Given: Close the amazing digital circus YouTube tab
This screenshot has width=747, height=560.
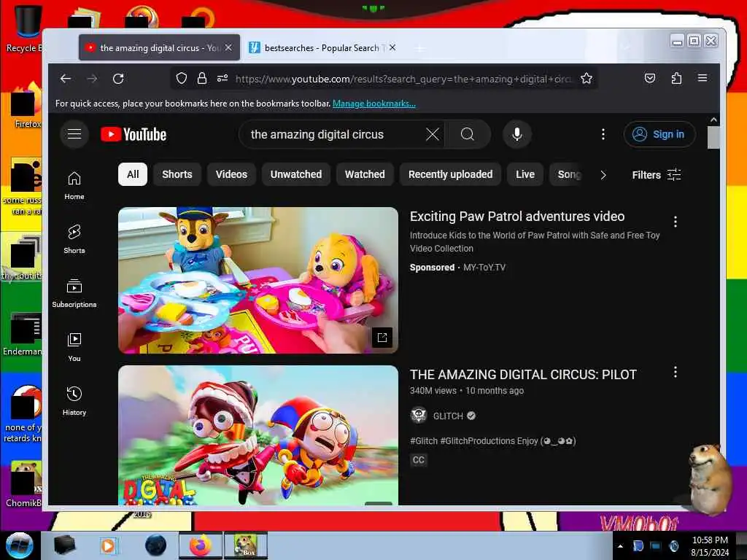Looking at the screenshot, I should [x=228, y=47].
